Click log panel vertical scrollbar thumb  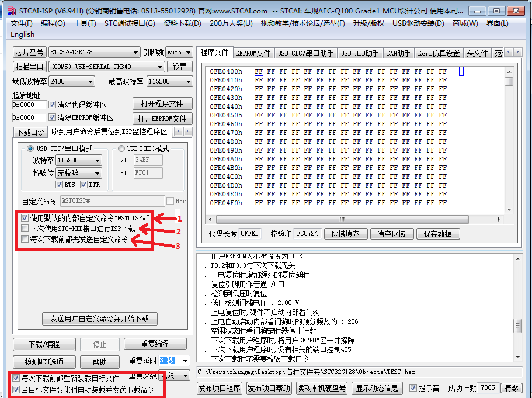tap(518, 326)
